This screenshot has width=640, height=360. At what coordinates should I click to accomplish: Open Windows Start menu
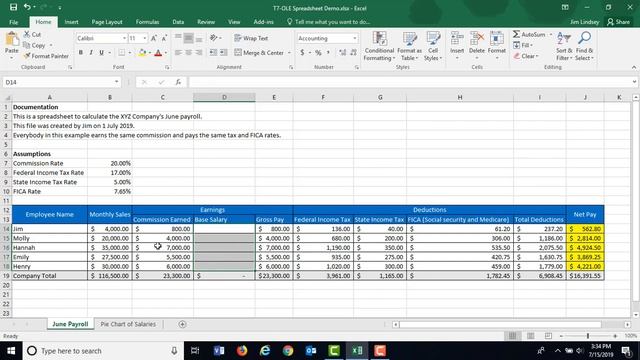pos(11,351)
